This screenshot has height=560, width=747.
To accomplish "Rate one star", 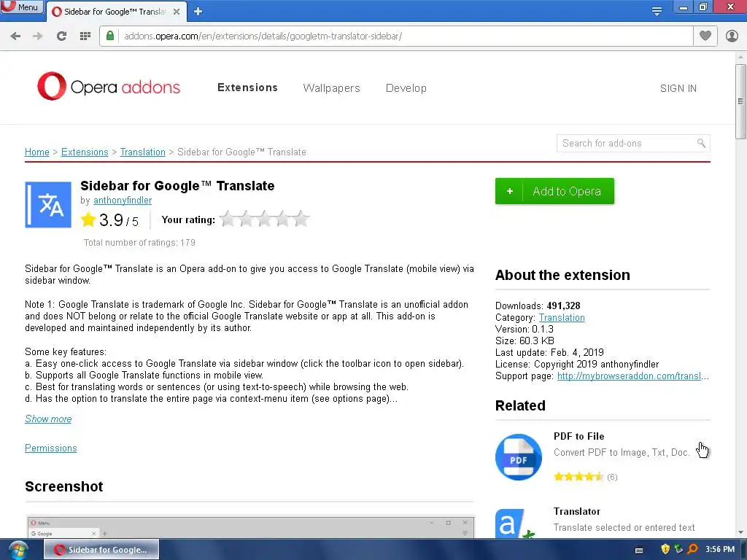I will [228, 219].
